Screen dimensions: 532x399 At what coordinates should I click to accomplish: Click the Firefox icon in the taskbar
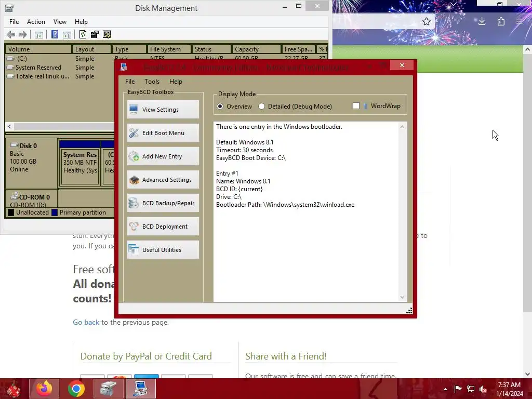click(44, 389)
